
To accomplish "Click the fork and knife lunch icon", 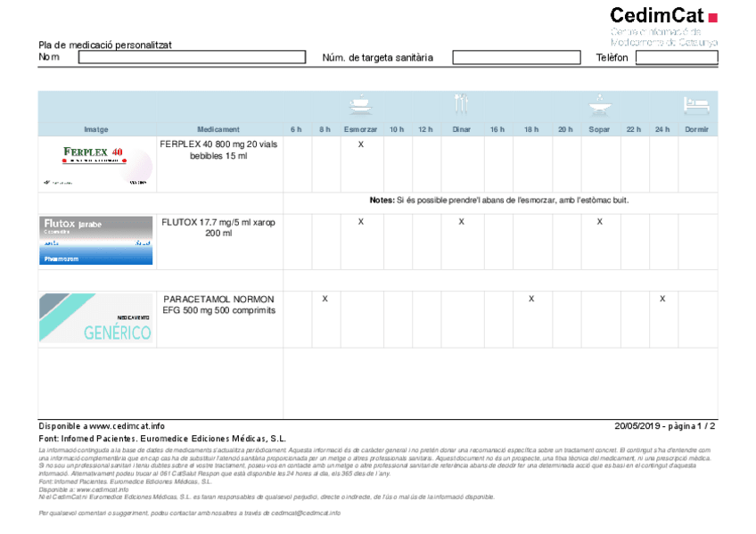I will [x=461, y=104].
